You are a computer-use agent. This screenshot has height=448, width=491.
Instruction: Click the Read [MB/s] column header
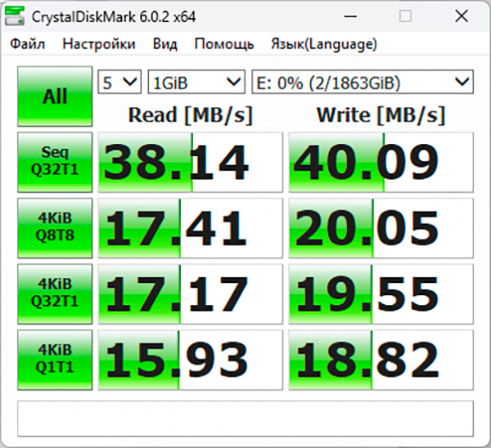pyautogui.click(x=191, y=115)
